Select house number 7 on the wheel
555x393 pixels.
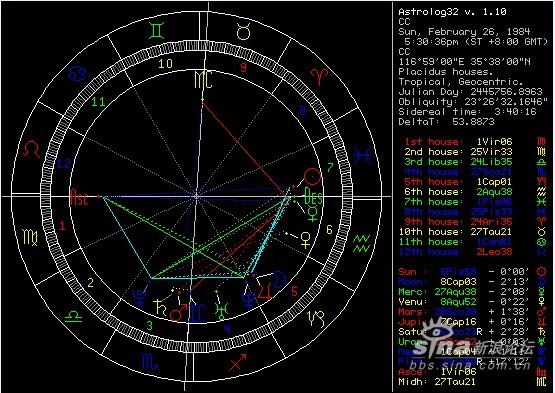[x=330, y=167]
